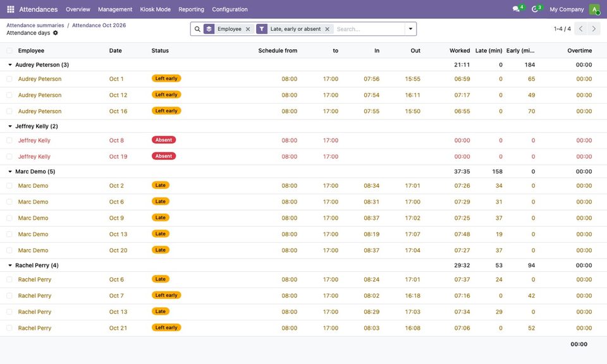Screen dimensions: 607x364
Task: Open the Configuration menu
Action: pos(230,9)
